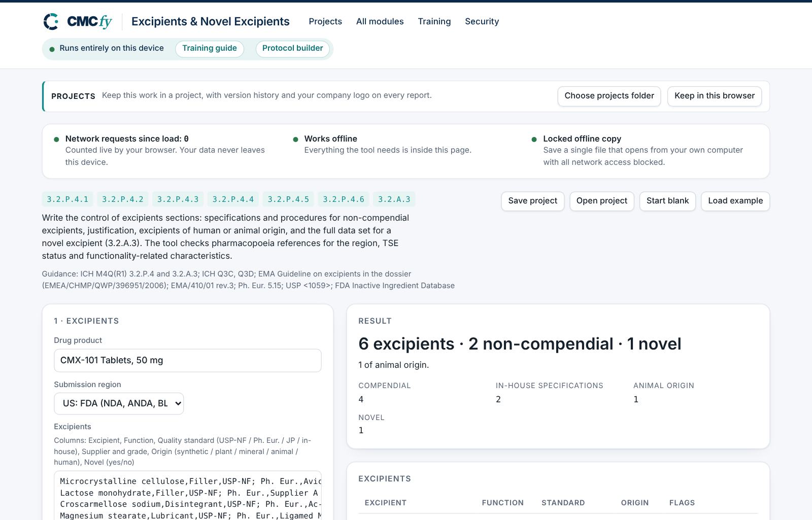Click the ANIMAL ORIGIN stat label
Viewport: 812px width, 520px height.
click(664, 386)
